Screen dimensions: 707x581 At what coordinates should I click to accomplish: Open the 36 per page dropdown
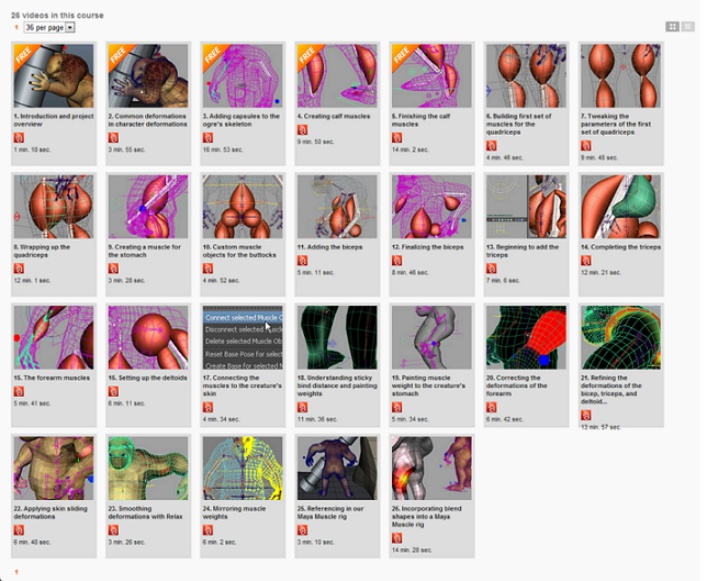coord(49,27)
